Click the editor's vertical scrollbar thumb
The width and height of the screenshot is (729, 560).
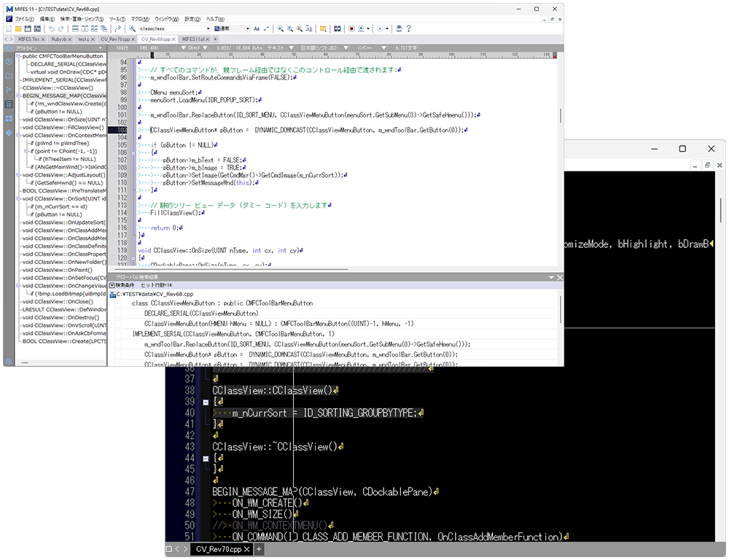[x=560, y=115]
